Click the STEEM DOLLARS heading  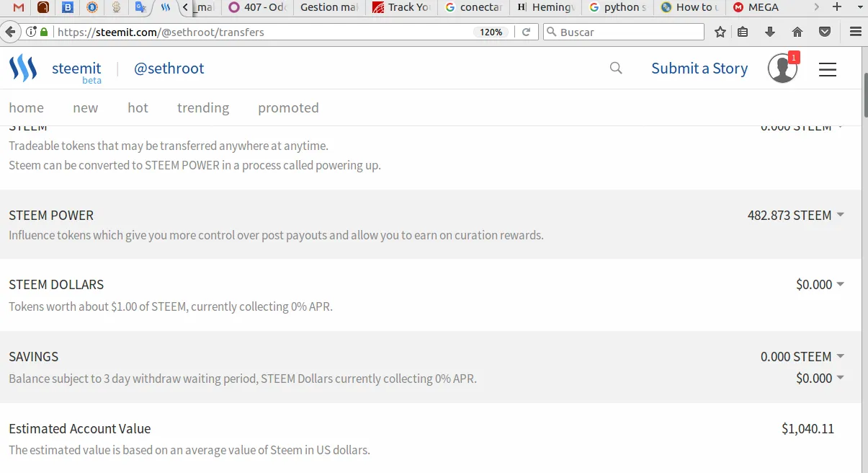coord(56,284)
